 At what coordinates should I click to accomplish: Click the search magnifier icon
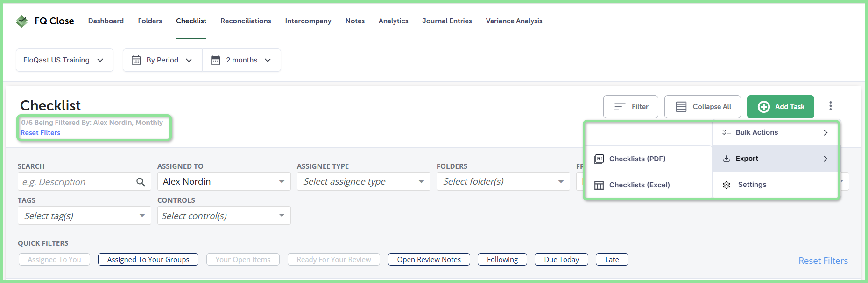tap(141, 182)
